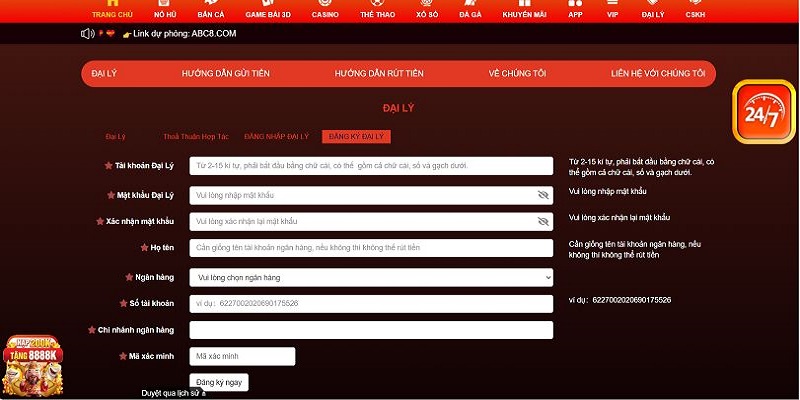Click the Tặng 8888K promotion banner
Screen dimensions: 800x400
(32, 366)
